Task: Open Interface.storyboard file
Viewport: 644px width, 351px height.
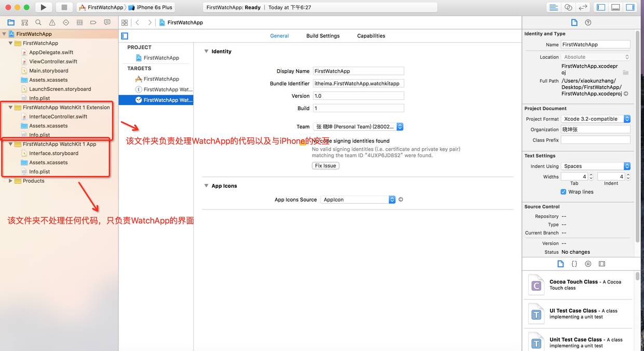Action: click(53, 153)
